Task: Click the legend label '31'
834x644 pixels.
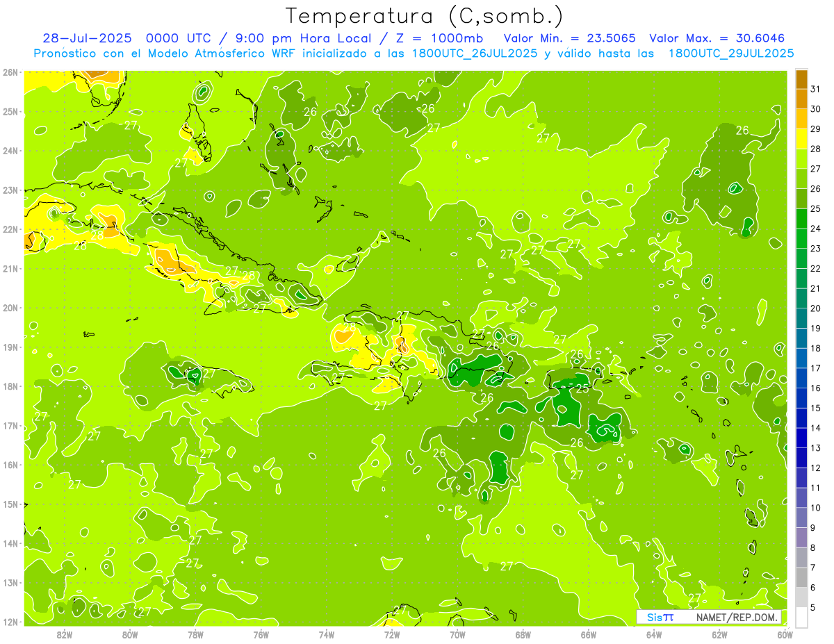Action: click(x=815, y=89)
